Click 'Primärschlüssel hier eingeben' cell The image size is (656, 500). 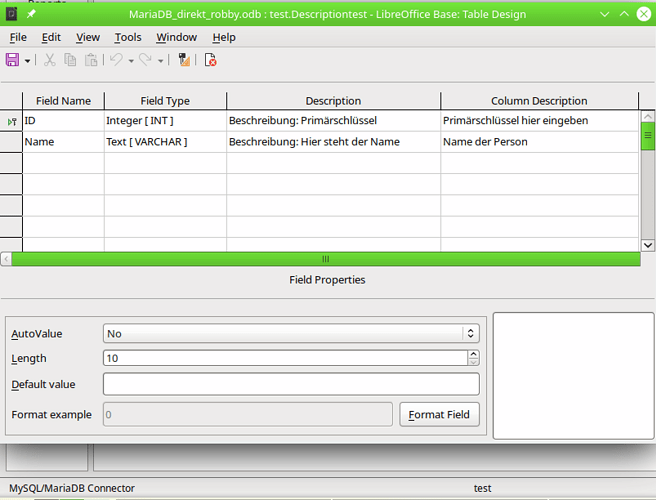point(540,121)
